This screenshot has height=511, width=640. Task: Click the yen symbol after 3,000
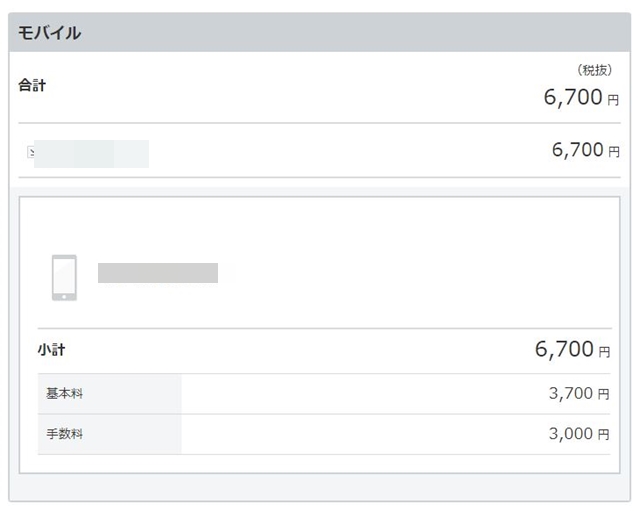tap(604, 435)
